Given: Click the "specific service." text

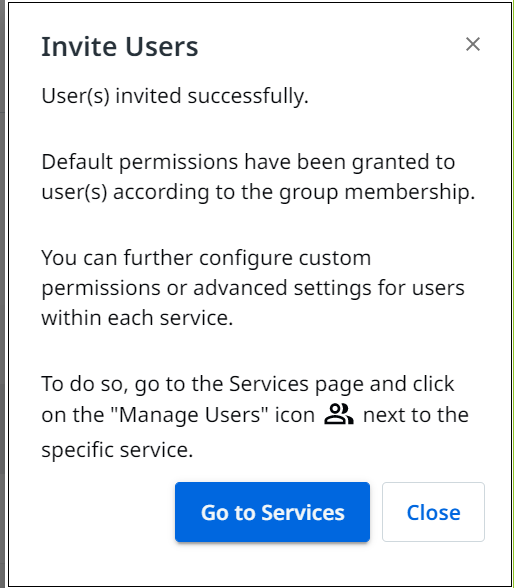Looking at the screenshot, I should (x=117, y=450).
